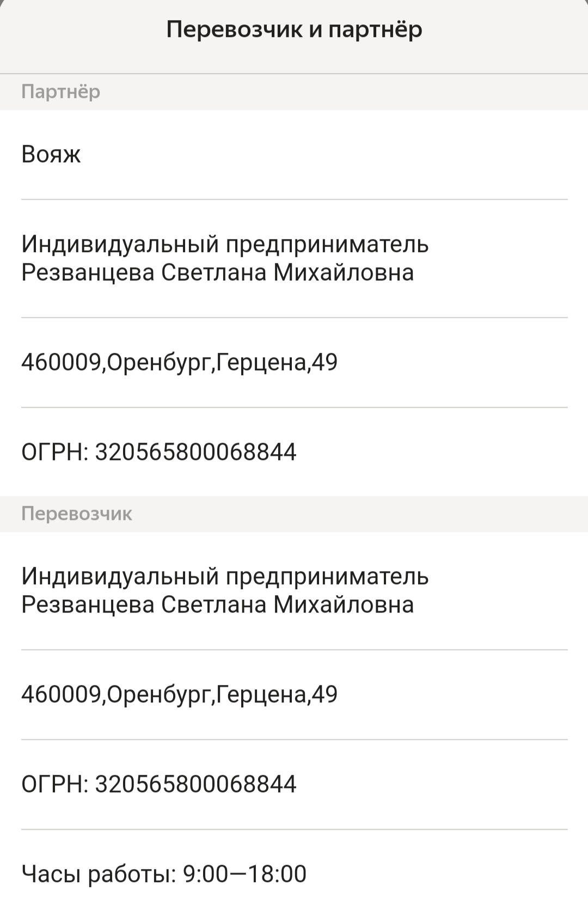The image size is (588, 905).
Task: Tap "Индивидуальный предприниматель" in the Перевозчик section
Action: point(225,576)
